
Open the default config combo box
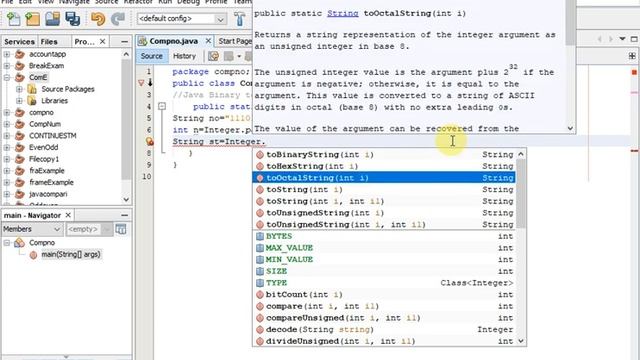point(182,19)
